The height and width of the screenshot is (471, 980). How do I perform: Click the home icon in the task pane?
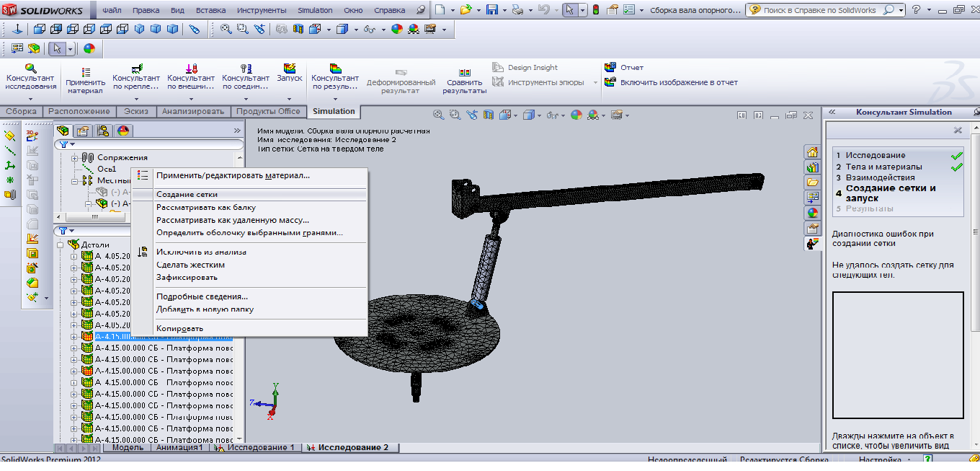812,152
